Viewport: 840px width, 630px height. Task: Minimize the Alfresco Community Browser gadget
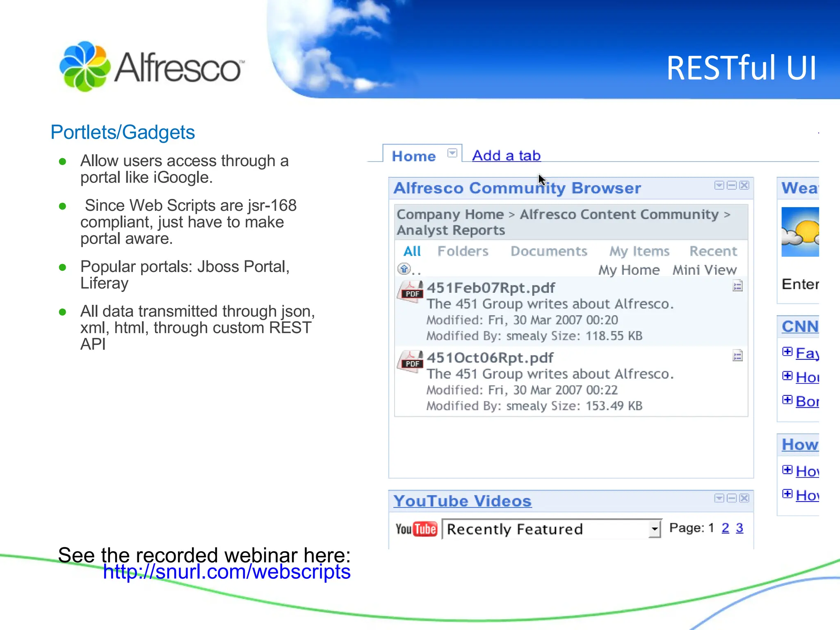coord(731,185)
